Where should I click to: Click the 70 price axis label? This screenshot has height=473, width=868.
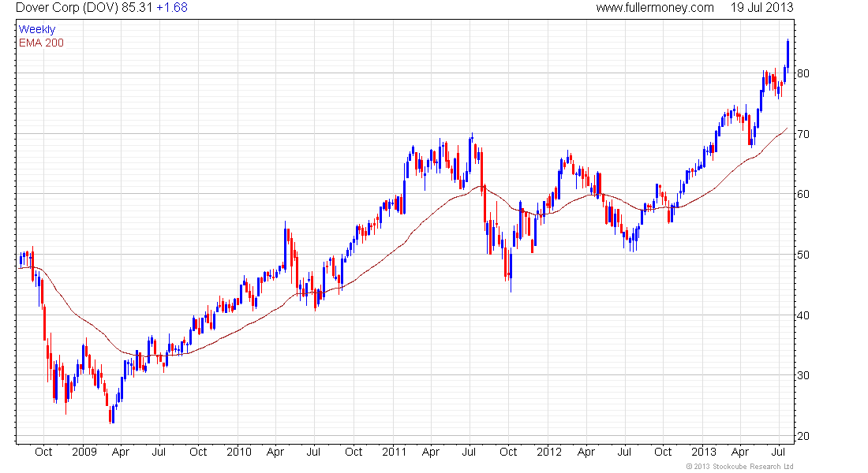pyautogui.click(x=803, y=135)
